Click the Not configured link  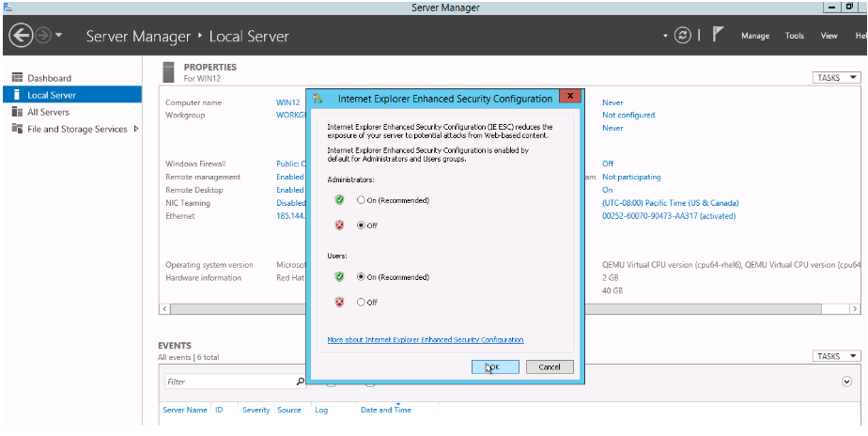pyautogui.click(x=628, y=116)
